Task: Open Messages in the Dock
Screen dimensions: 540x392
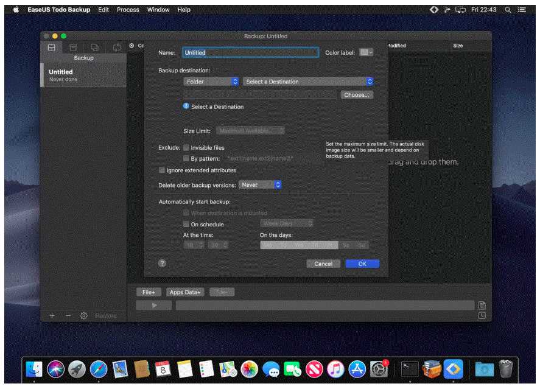Action: pyautogui.click(x=271, y=369)
